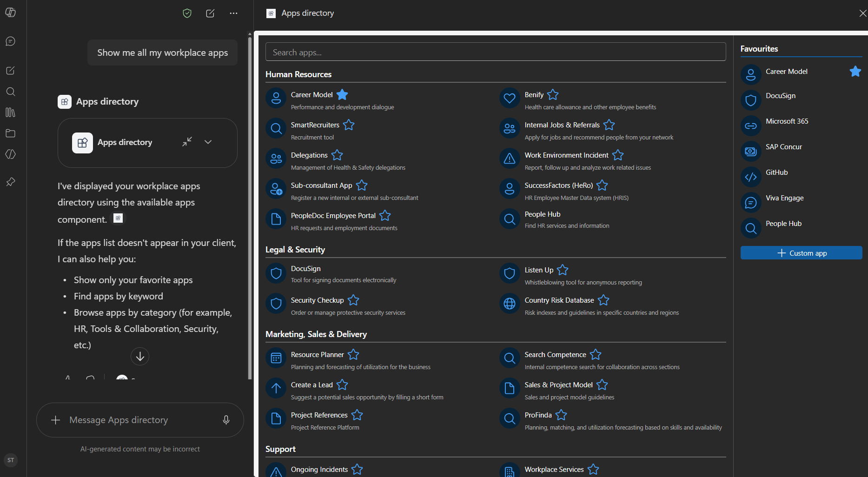Viewport: 868px width, 477px height.
Task: Unfavourite Career Model star in Human Resources
Action: pyautogui.click(x=342, y=94)
